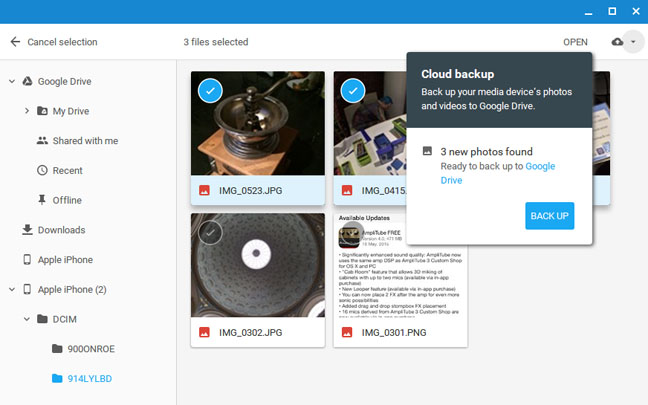Viewport: 648px width, 405px height.
Task: Click the Cancel selection label
Action: pyautogui.click(x=62, y=42)
